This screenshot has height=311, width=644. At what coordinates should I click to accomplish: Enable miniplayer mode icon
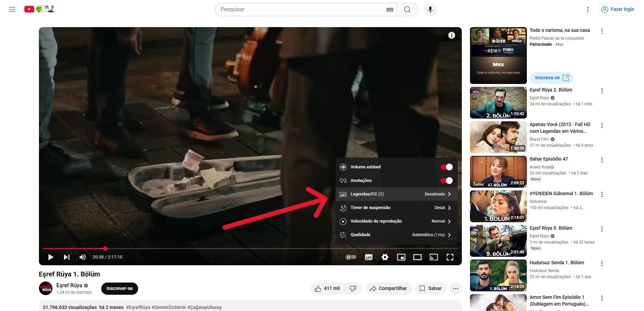pyautogui.click(x=401, y=257)
